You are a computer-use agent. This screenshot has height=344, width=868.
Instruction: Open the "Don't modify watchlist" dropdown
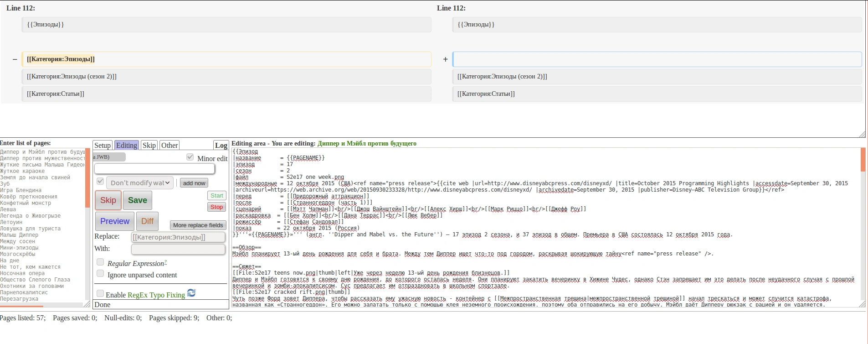pos(140,183)
